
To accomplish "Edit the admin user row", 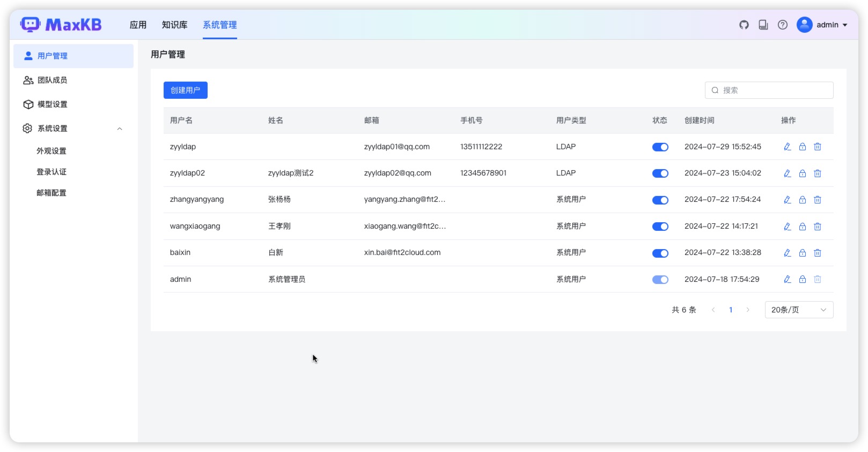I will 788,279.
